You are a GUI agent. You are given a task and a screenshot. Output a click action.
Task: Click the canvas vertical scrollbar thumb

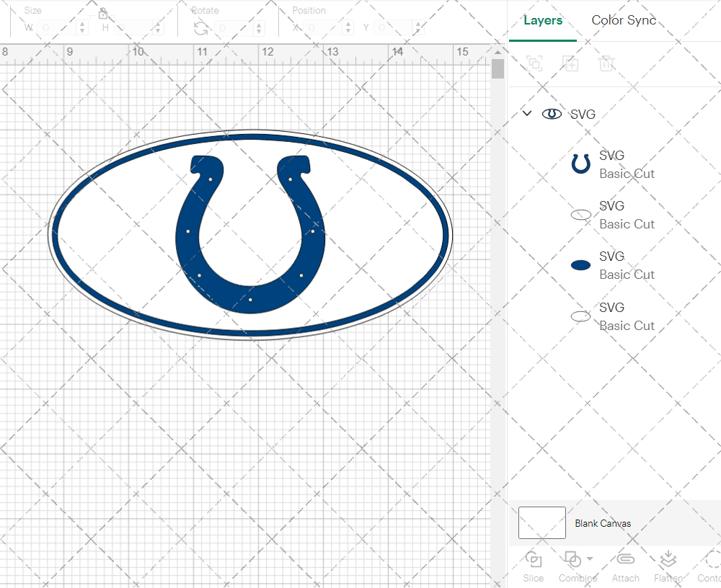tap(497, 69)
